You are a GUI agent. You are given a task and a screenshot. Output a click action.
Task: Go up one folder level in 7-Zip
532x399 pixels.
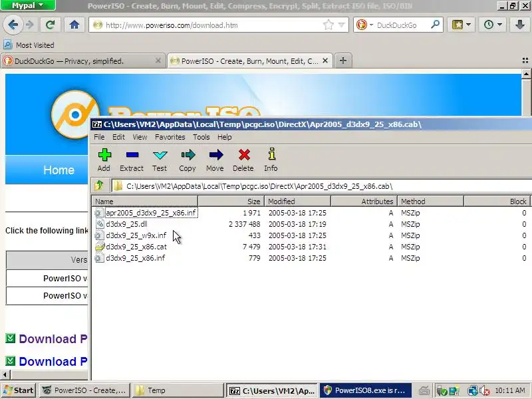[x=99, y=186]
